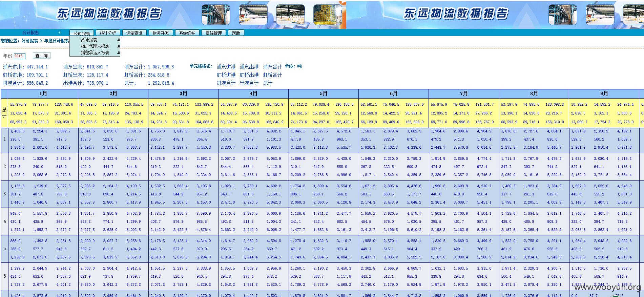Open the 统计分析 menu
The height and width of the screenshot is (297, 644).
(x=108, y=33)
